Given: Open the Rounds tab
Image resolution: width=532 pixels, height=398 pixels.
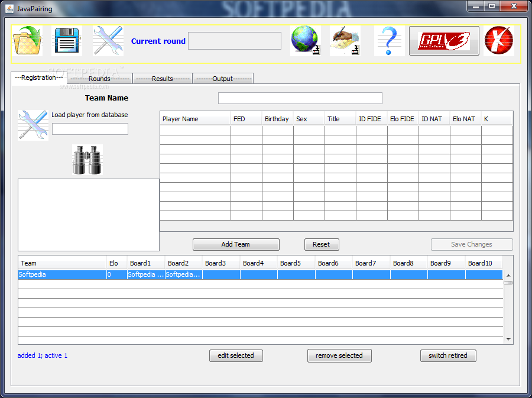Looking at the screenshot, I should (x=100, y=79).
